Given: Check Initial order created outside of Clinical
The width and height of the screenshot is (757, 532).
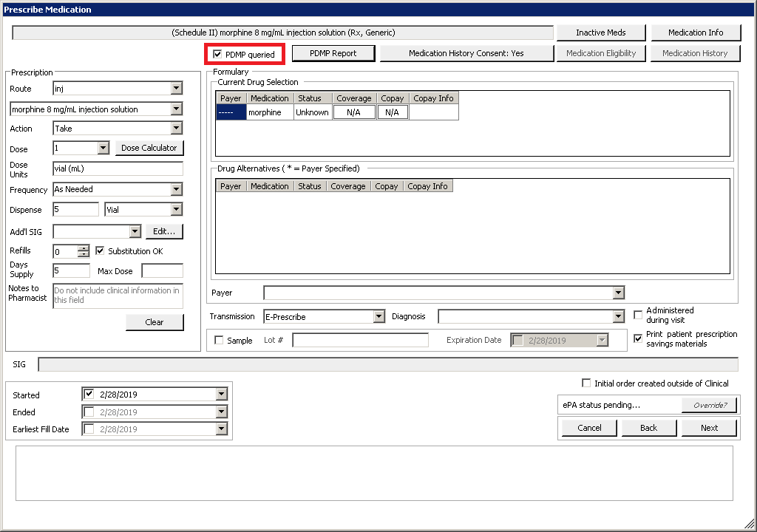Looking at the screenshot, I should pyautogui.click(x=586, y=383).
